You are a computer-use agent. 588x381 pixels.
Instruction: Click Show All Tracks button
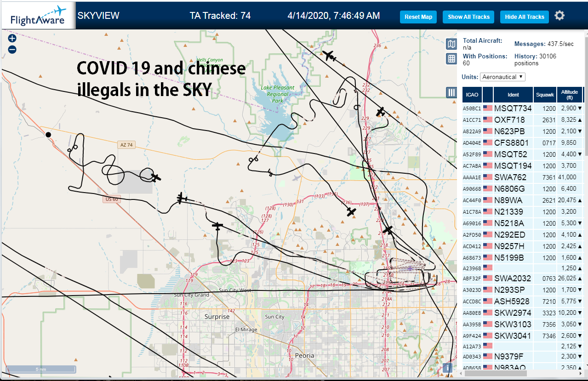point(469,17)
